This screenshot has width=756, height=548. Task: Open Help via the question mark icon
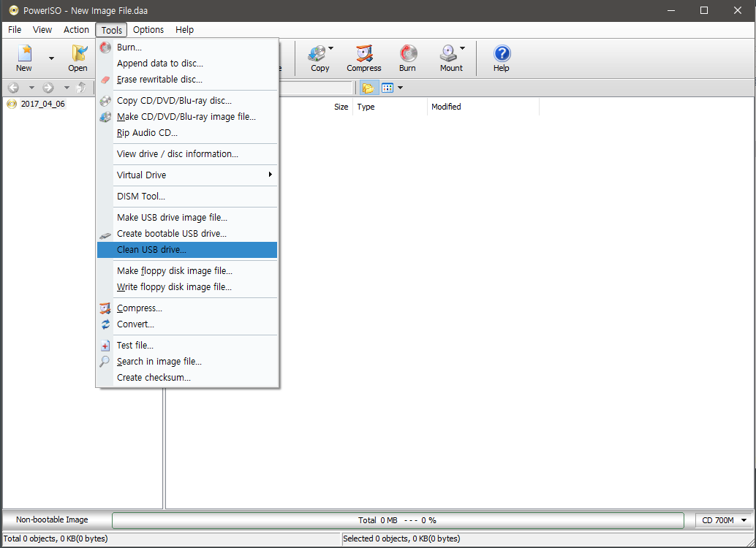501,58
